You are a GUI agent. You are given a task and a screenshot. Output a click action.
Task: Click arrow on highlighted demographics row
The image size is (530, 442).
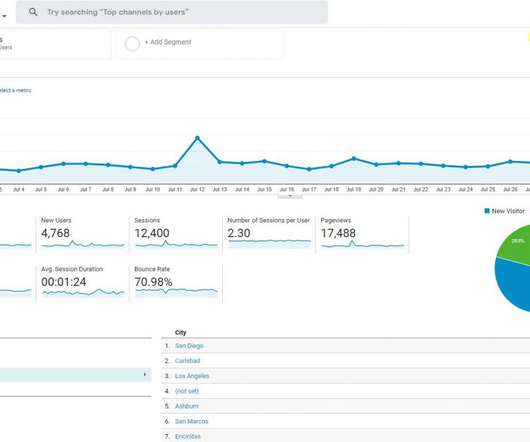(x=145, y=374)
